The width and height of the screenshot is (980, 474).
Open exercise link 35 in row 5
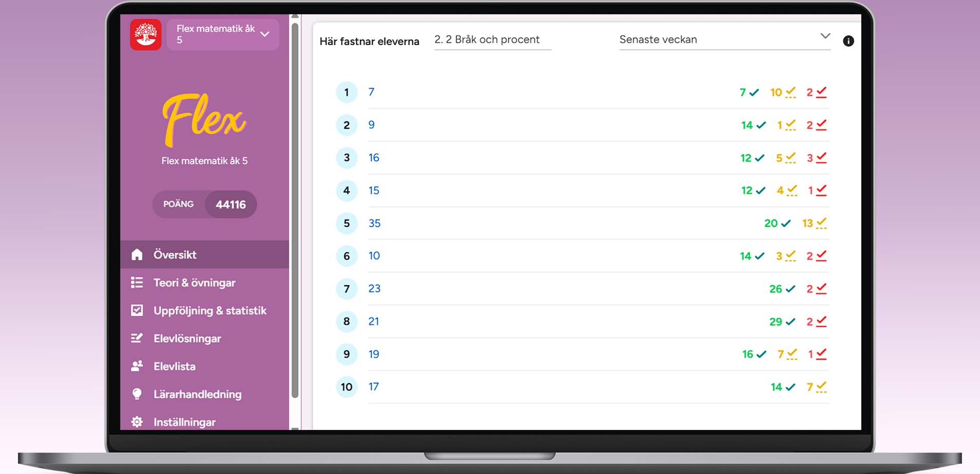pyautogui.click(x=374, y=223)
